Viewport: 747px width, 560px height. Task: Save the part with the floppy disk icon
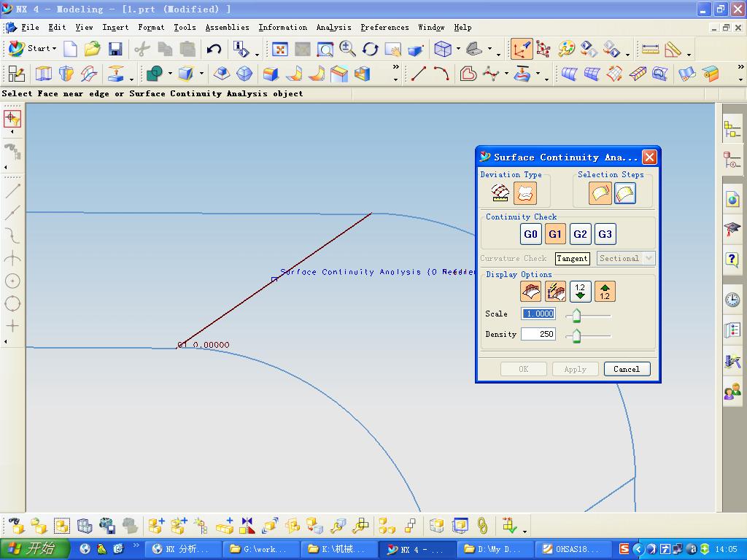[115, 49]
